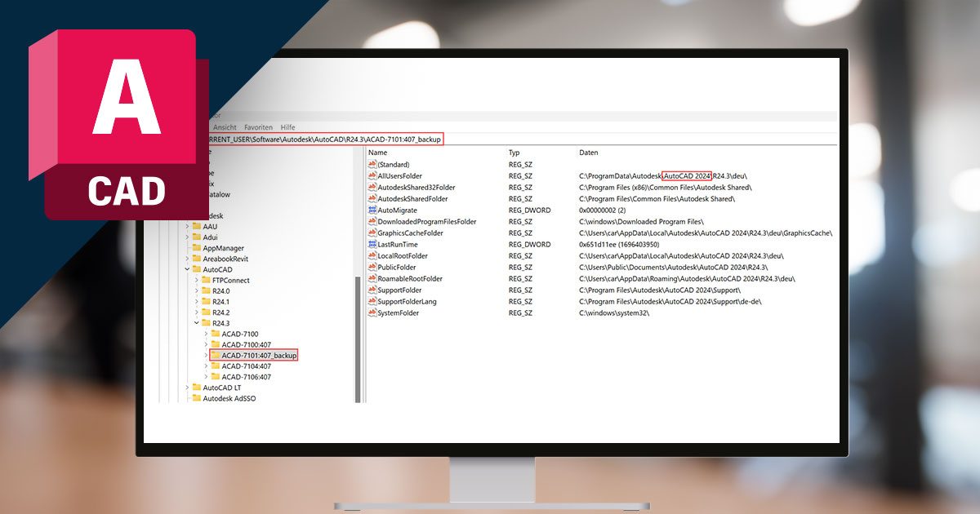Select the ACAD-7104:407 folder icon
This screenshot has width=980, height=514.
tap(216, 366)
